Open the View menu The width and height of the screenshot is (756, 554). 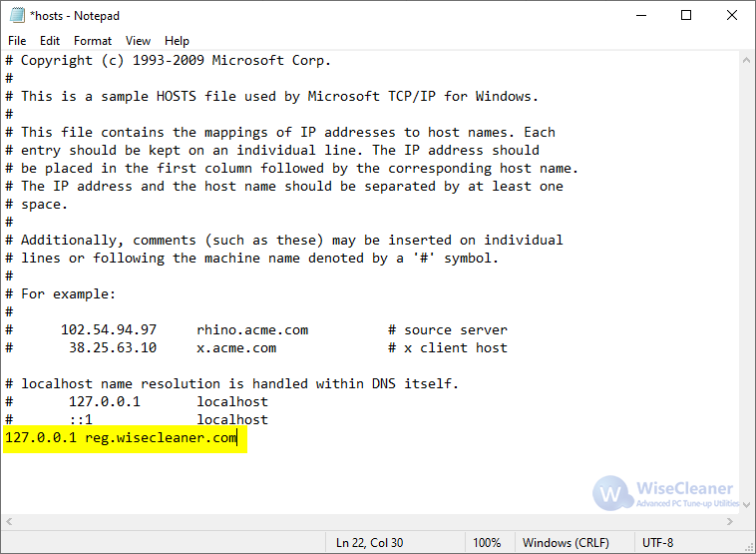(138, 41)
